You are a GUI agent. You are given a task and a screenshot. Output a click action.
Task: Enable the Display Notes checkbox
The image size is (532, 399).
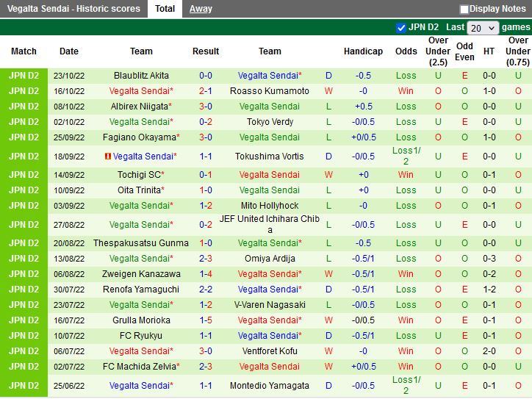[x=464, y=9]
